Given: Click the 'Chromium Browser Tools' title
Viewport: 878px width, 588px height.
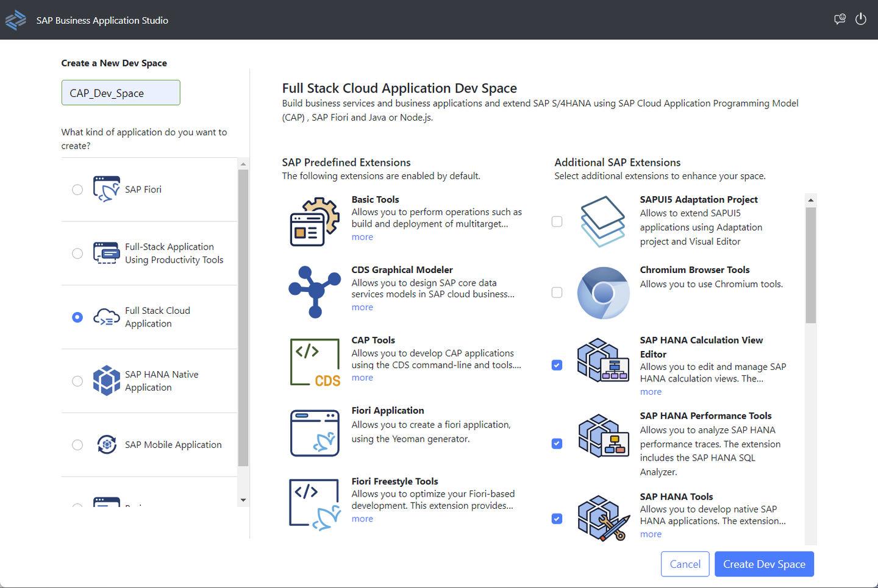Looking at the screenshot, I should click(x=694, y=270).
